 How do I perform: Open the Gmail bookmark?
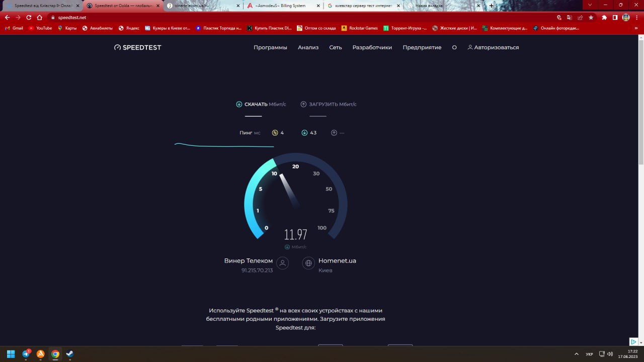(x=14, y=28)
